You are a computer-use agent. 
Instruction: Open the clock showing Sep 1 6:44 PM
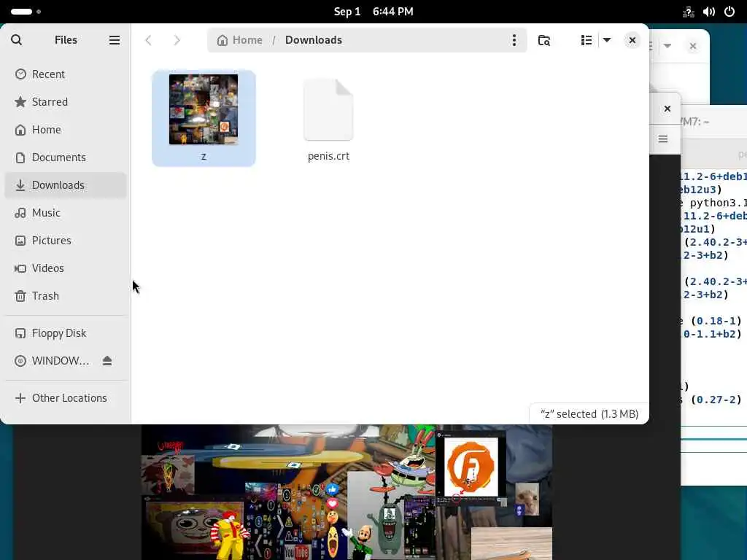tap(373, 12)
